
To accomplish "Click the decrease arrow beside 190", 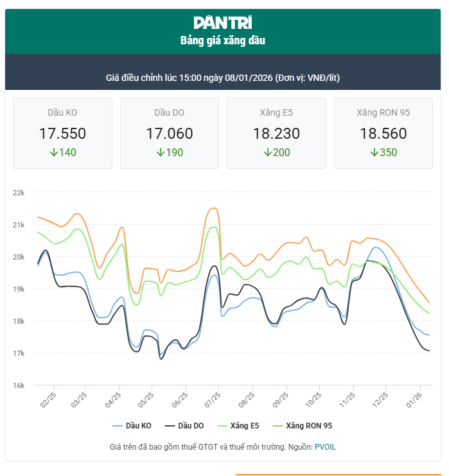I will [159, 153].
